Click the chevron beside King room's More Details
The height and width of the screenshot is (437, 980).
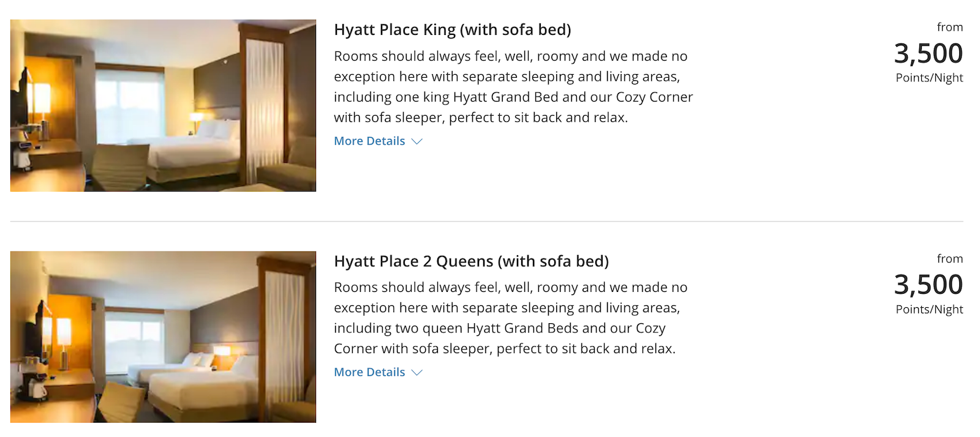(417, 141)
